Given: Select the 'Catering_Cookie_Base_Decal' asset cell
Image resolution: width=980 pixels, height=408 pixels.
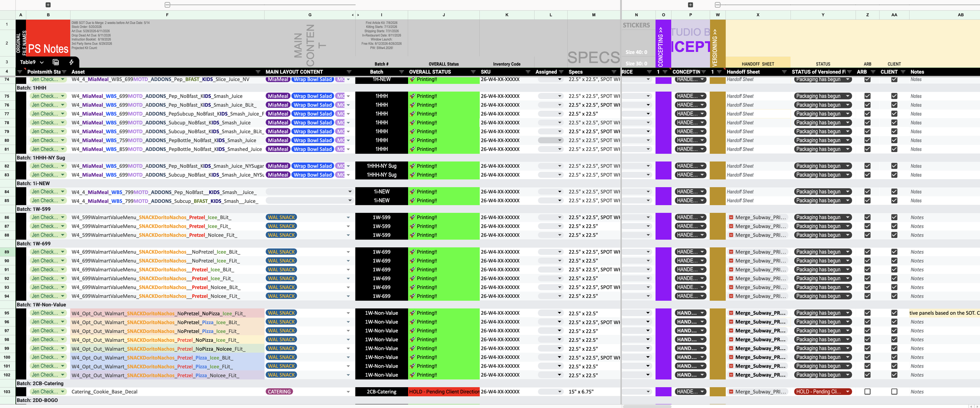Looking at the screenshot, I should tap(167, 392).
